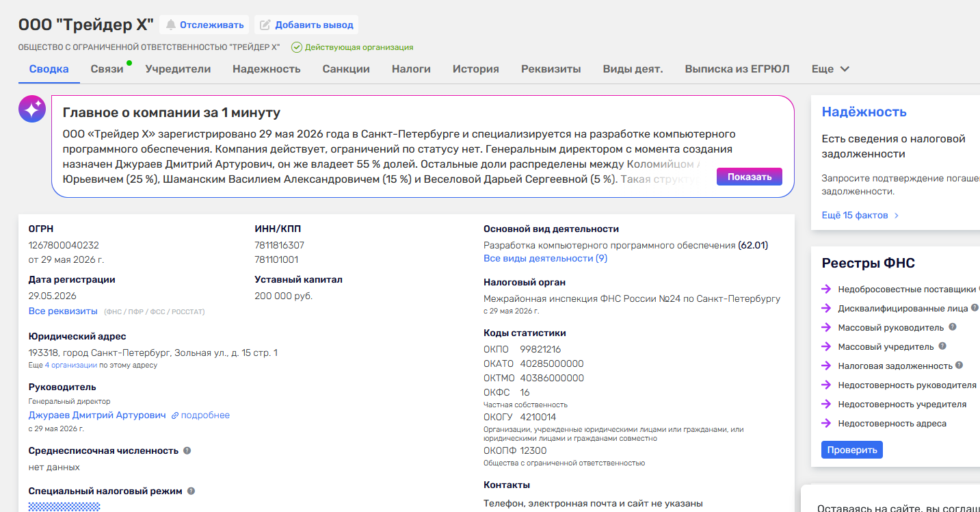This screenshot has height=512, width=980.
Task: Go to the Налоги tab
Action: point(411,69)
